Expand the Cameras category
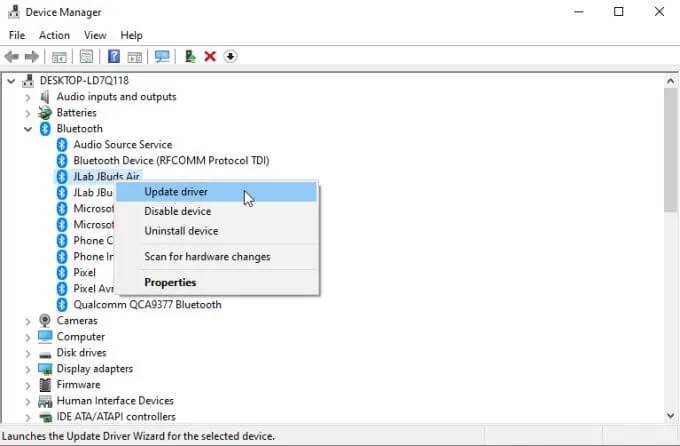 pyautogui.click(x=28, y=321)
